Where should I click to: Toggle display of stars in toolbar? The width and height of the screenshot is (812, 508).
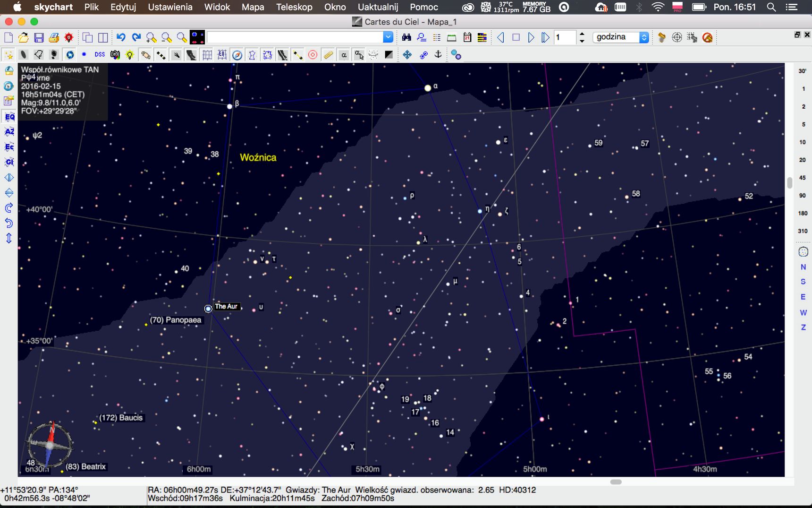pyautogui.click(x=9, y=55)
